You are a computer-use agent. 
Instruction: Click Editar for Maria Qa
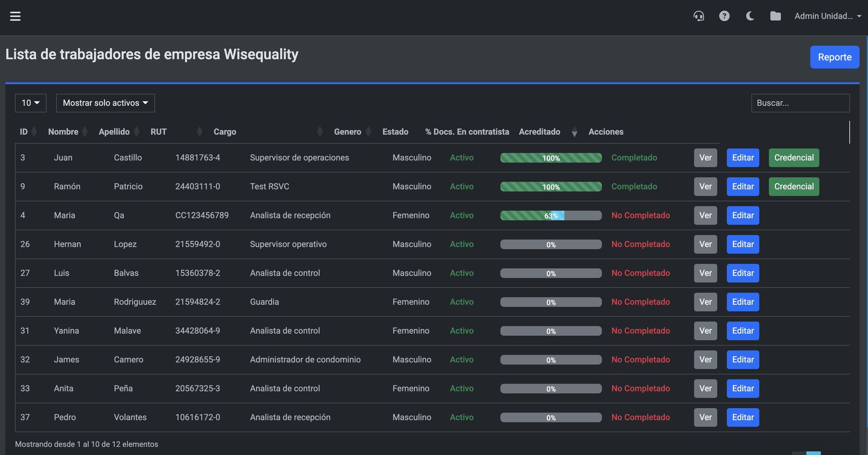(742, 215)
